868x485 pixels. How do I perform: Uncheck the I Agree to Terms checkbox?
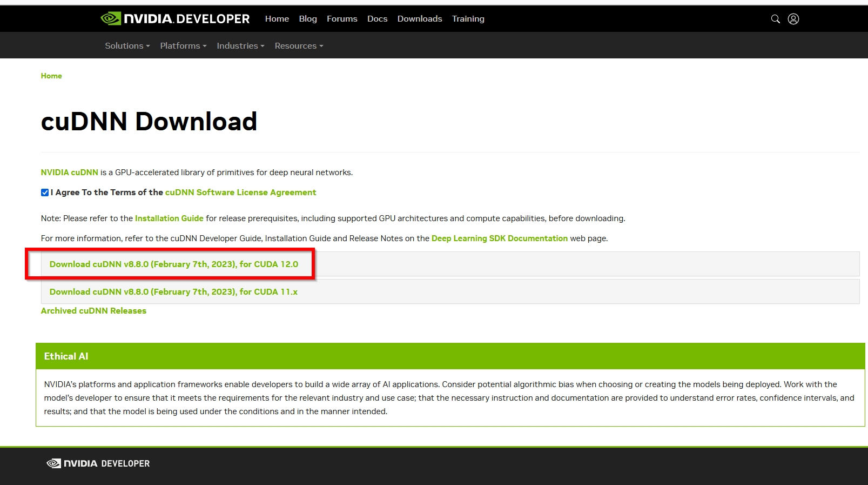point(45,192)
